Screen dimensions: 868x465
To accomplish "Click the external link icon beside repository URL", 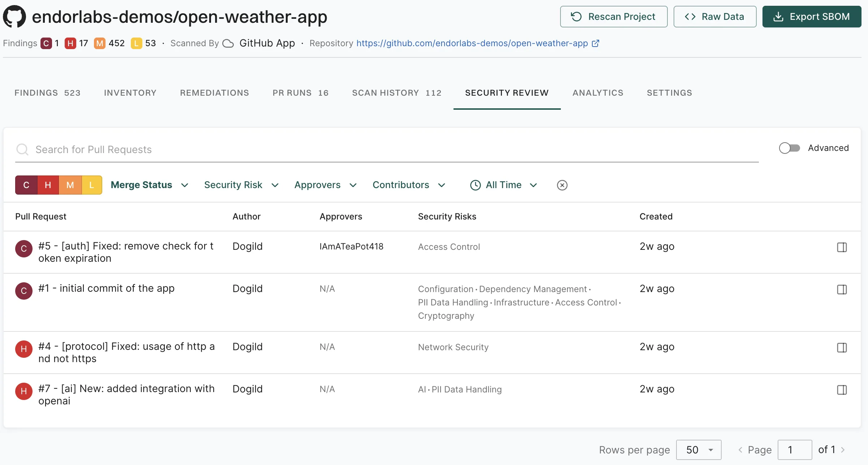I will pyautogui.click(x=596, y=43).
